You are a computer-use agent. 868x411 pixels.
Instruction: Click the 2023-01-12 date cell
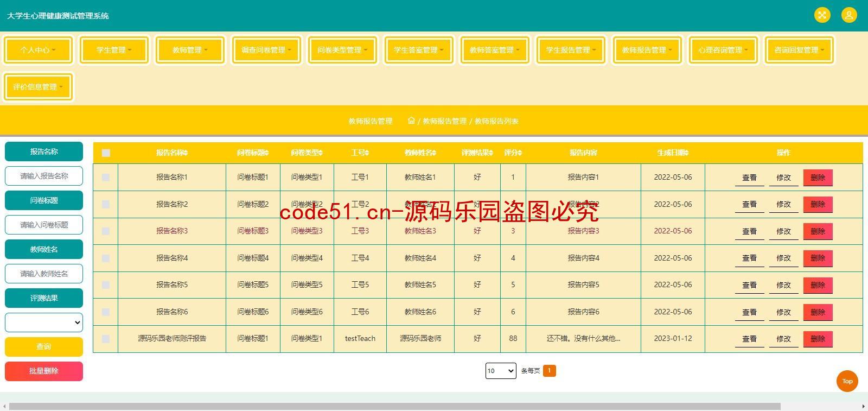pyautogui.click(x=673, y=338)
